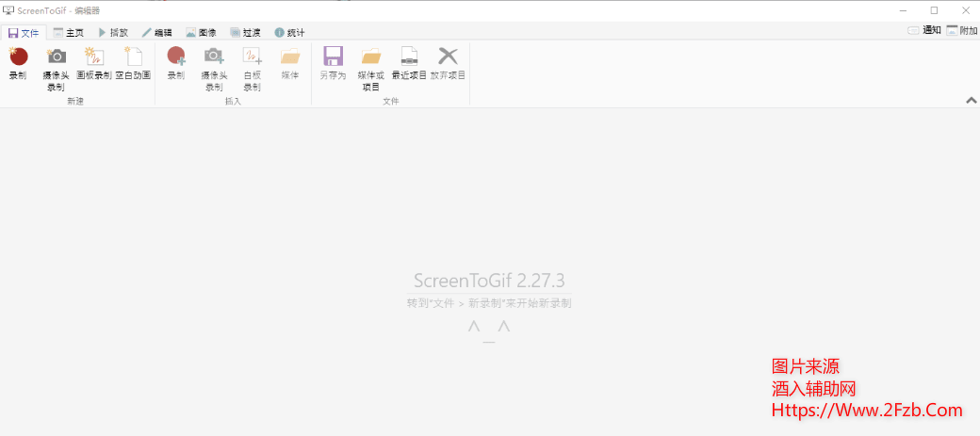The width and height of the screenshot is (980, 436).
Task: Open notifications (通知)
Action: pyautogui.click(x=924, y=30)
